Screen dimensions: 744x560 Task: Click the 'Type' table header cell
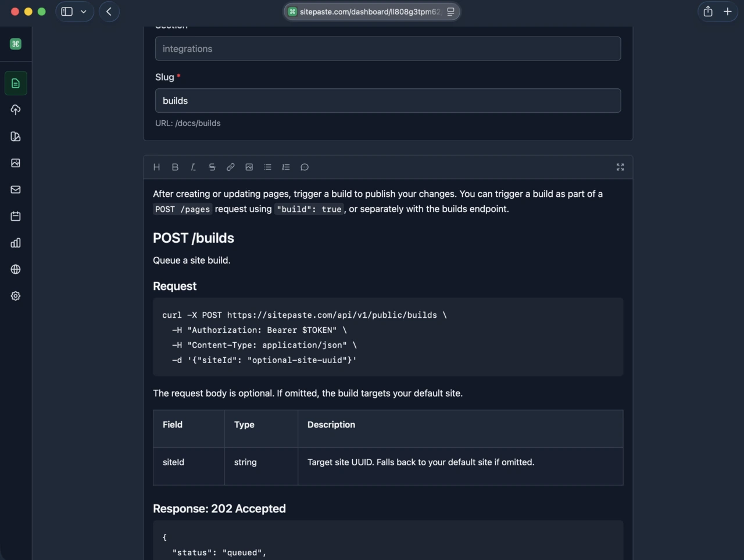point(261,429)
